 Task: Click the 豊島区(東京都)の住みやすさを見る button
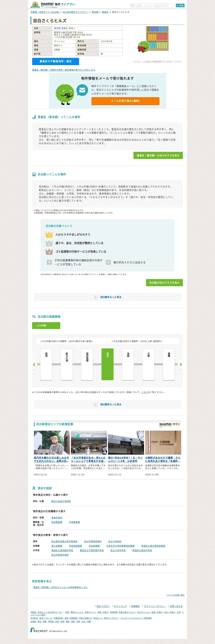[x=158, y=155]
